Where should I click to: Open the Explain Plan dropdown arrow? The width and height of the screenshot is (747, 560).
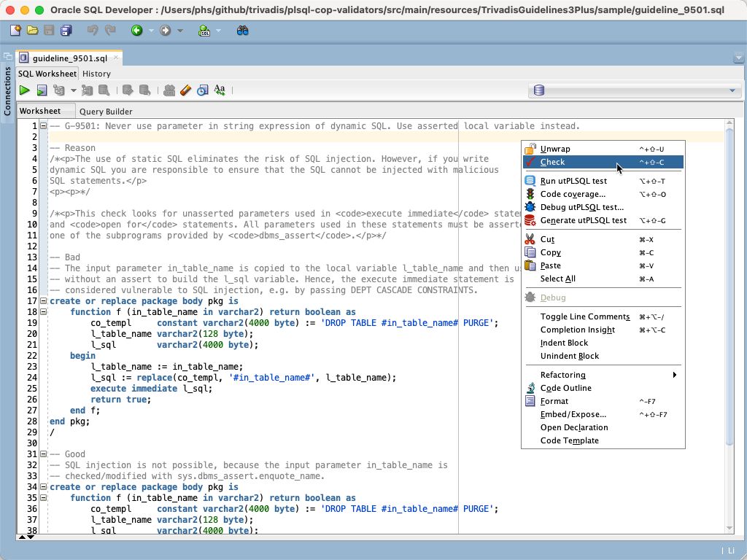(74, 90)
